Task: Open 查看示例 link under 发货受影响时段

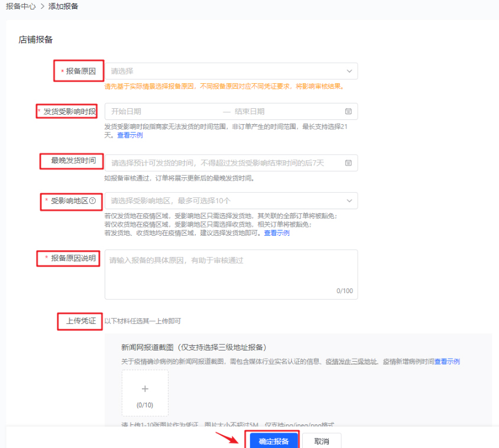Action: (130, 135)
